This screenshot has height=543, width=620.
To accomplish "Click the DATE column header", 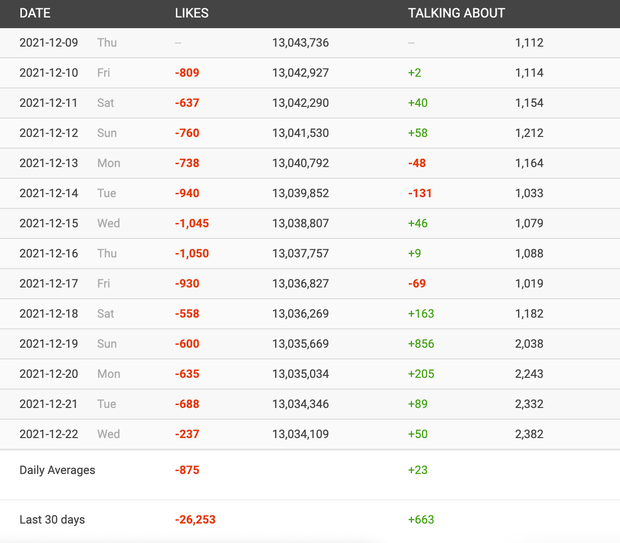I will 35,13.
